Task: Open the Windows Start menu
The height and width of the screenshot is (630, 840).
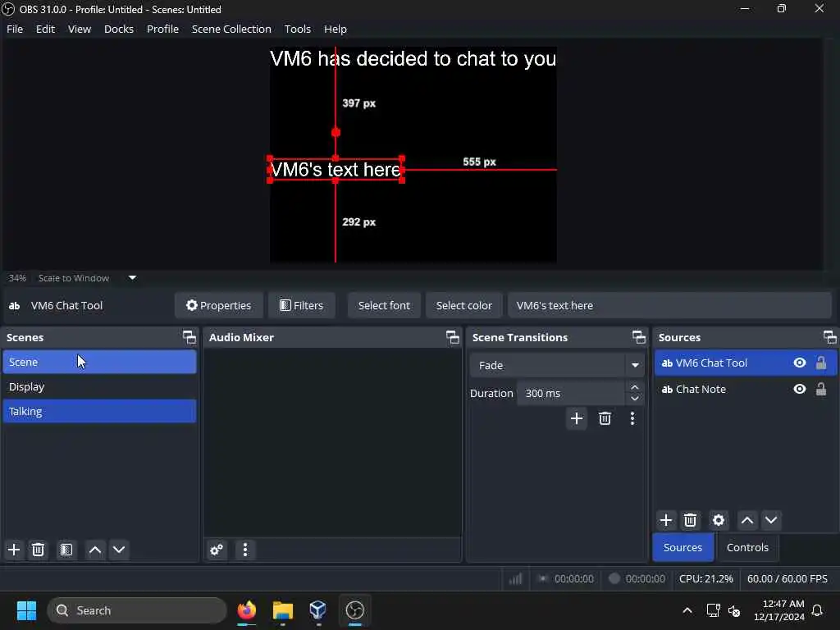Action: tap(26, 610)
